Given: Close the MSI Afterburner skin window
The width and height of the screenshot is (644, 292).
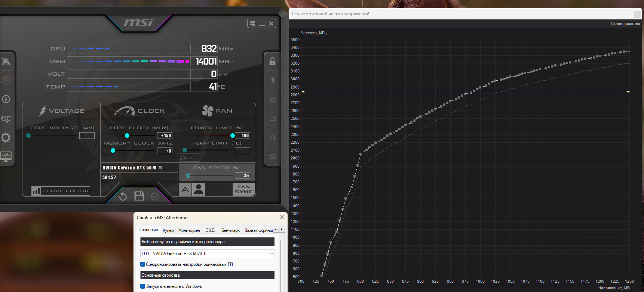Looking at the screenshot, I should [x=272, y=24].
